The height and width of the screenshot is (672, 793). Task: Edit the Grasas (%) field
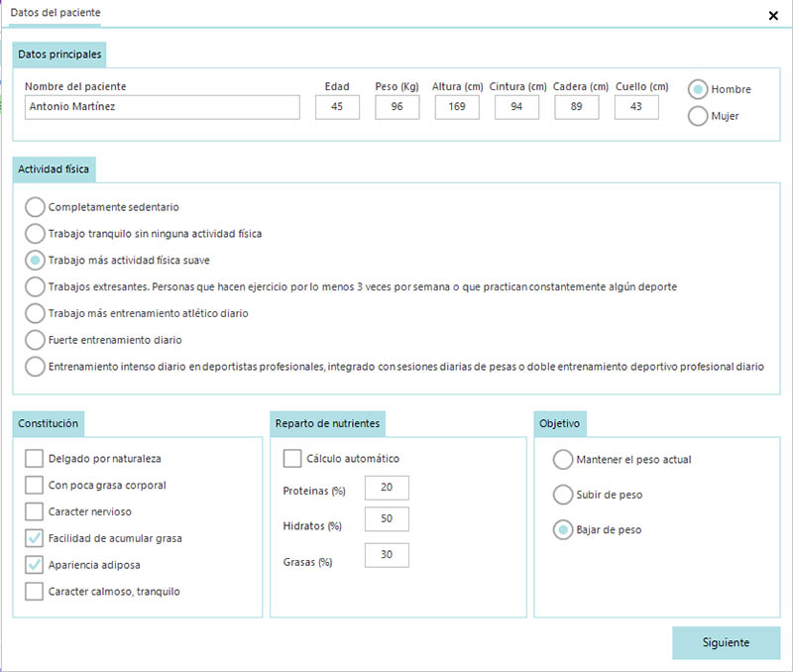click(x=387, y=555)
